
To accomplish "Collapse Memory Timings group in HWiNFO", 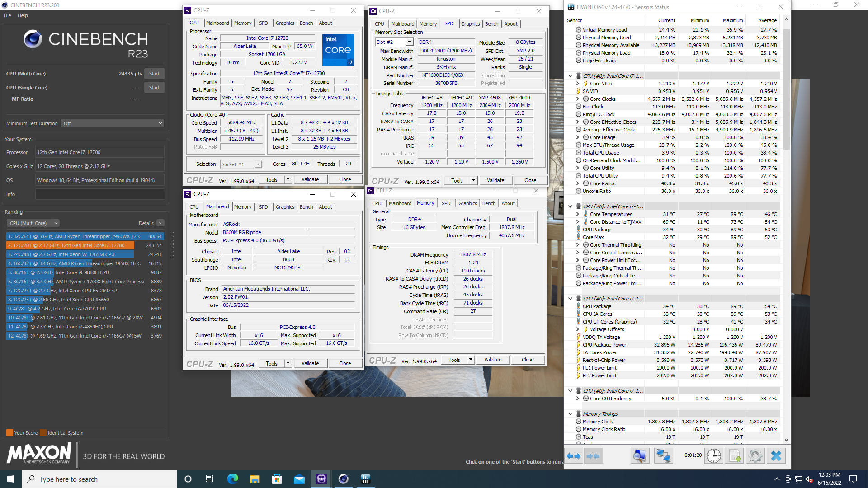I will point(570,414).
